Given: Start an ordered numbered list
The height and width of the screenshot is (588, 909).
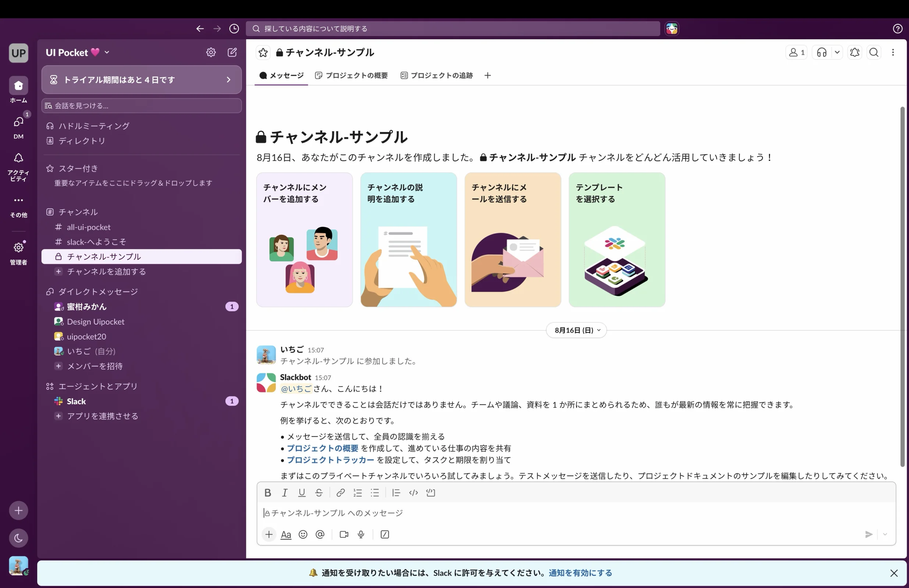Looking at the screenshot, I should pyautogui.click(x=357, y=492).
